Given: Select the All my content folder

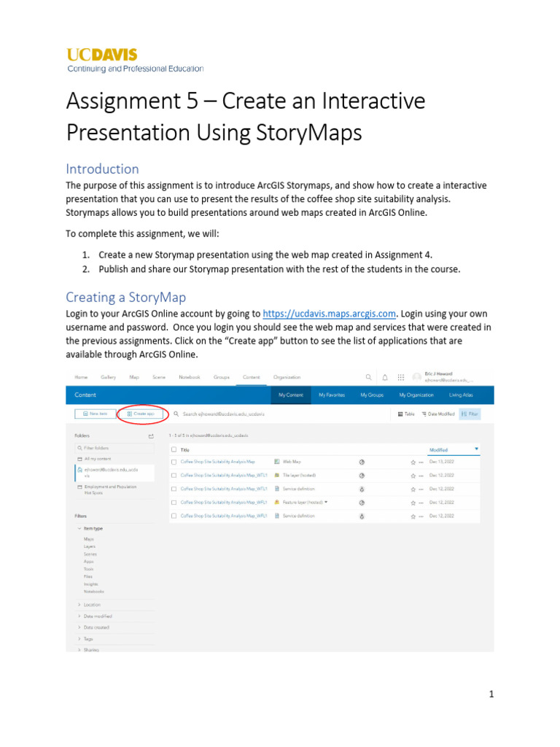Looking at the screenshot, I should click(97, 459).
